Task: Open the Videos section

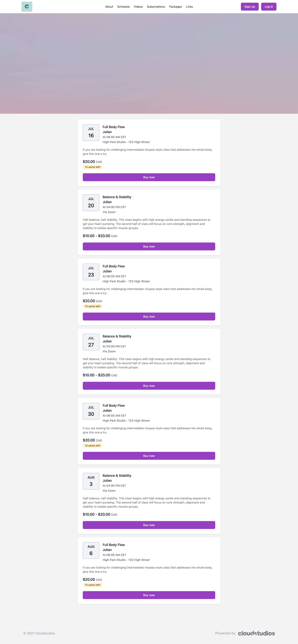Action: coord(138,7)
